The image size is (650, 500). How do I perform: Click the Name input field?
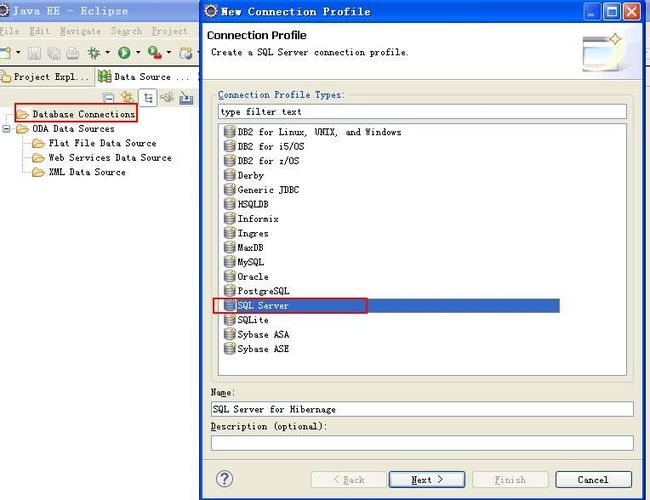pos(422,409)
